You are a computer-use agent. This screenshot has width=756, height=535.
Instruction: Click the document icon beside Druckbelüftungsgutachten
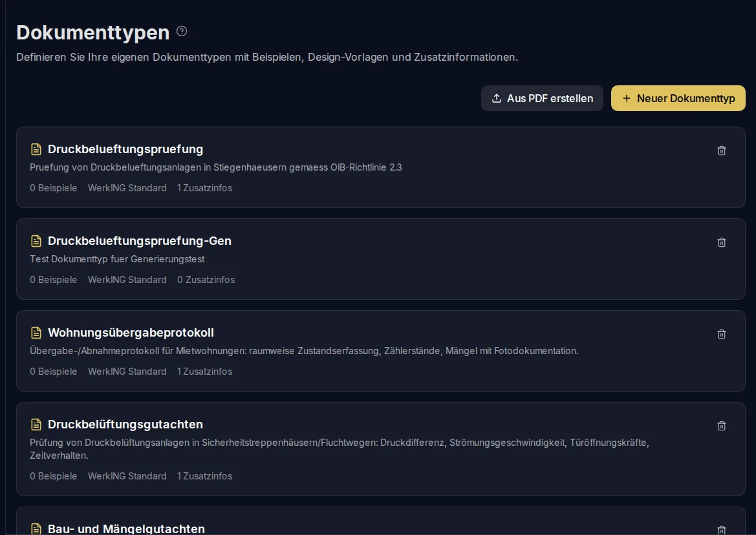click(x=36, y=425)
